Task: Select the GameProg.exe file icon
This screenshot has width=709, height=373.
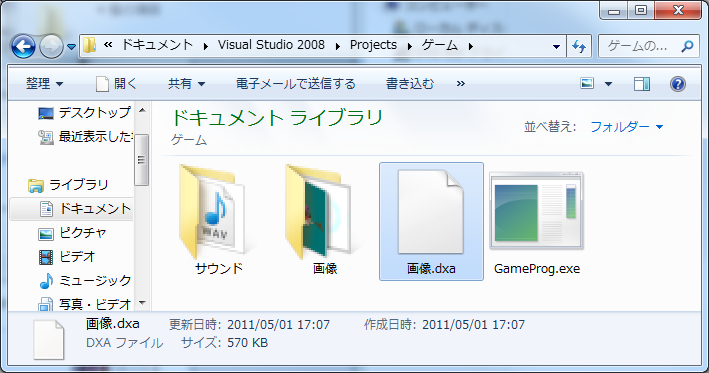Action: coord(537,210)
